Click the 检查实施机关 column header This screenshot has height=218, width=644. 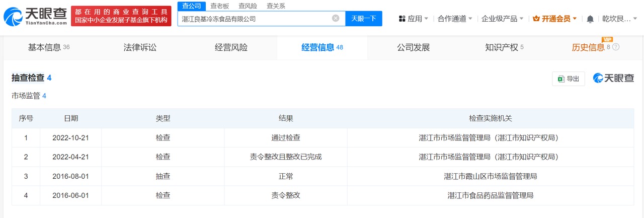point(491,118)
